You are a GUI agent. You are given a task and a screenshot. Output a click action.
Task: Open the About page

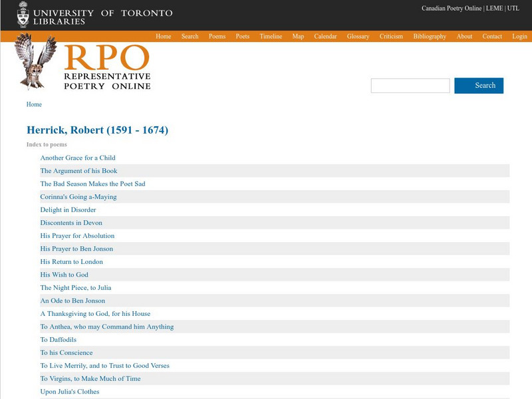pyautogui.click(x=464, y=37)
